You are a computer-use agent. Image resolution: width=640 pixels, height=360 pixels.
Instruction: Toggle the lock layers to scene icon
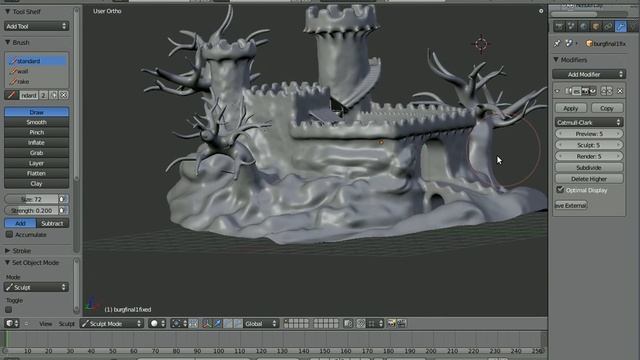point(348,324)
